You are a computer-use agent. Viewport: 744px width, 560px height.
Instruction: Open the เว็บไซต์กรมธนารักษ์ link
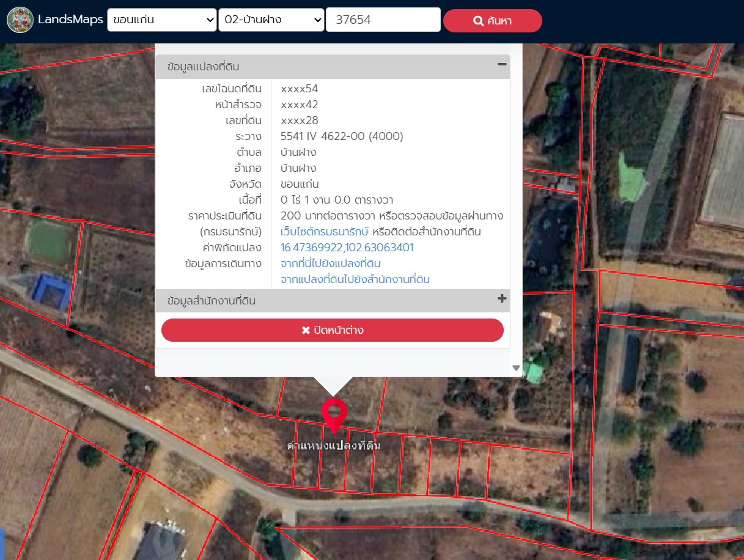[x=325, y=232]
